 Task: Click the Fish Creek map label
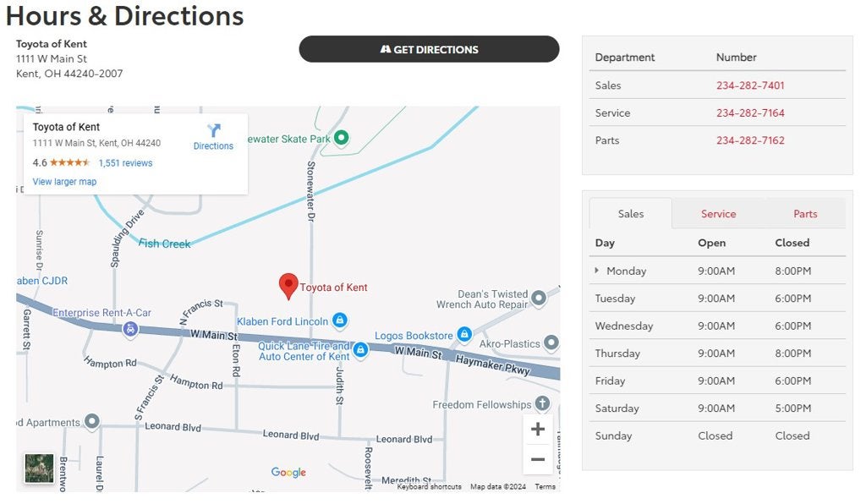pyautogui.click(x=164, y=244)
